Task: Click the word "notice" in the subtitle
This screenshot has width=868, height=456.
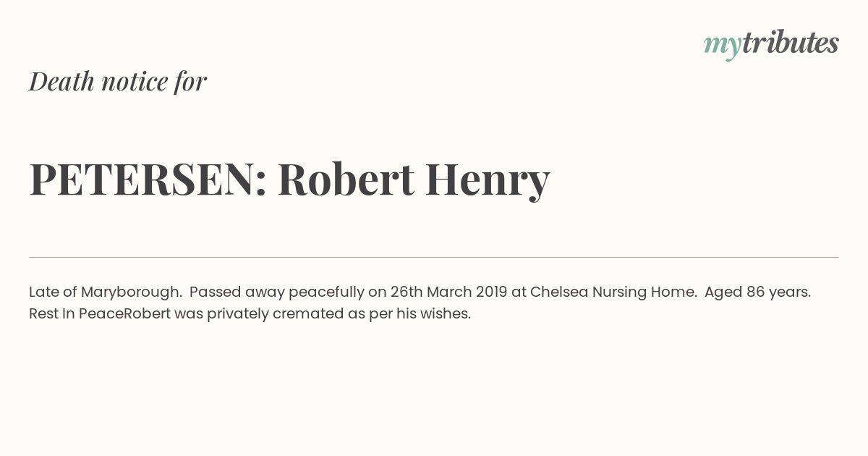Action: coord(135,81)
